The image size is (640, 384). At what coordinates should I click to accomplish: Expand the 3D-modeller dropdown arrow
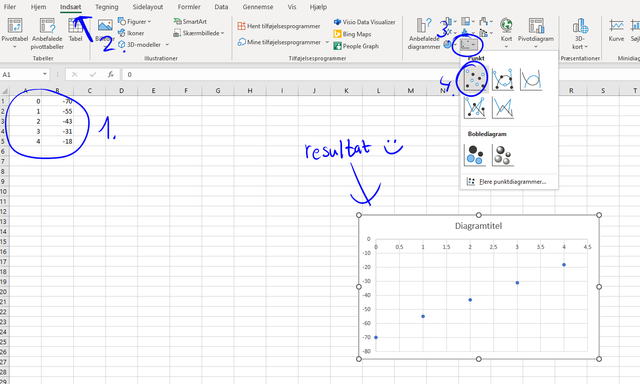pos(167,44)
